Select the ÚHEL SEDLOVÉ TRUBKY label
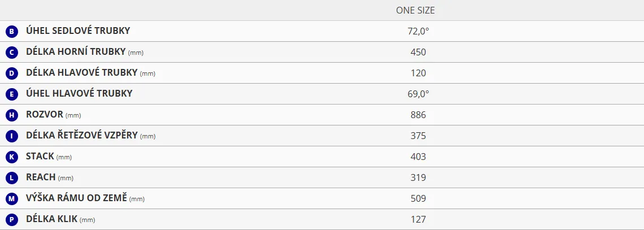The height and width of the screenshot is (230, 644). click(x=78, y=31)
